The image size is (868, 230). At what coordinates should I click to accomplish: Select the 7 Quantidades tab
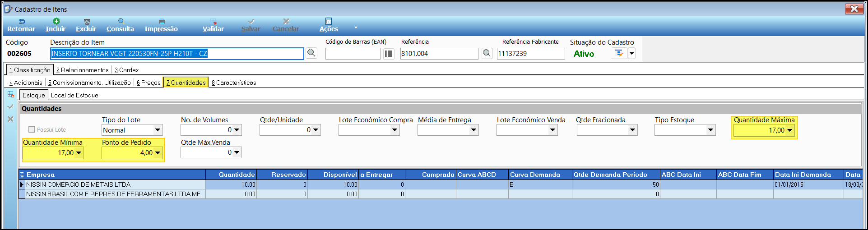point(186,83)
